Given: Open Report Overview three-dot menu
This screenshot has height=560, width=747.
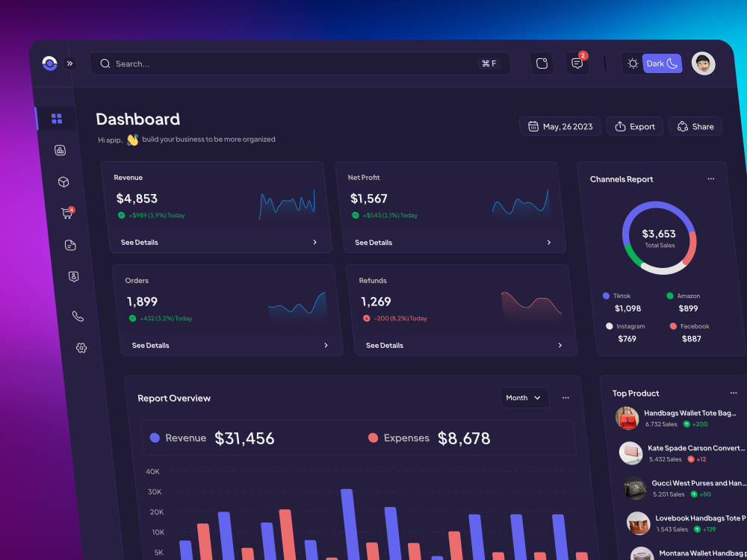Looking at the screenshot, I should tap(565, 398).
